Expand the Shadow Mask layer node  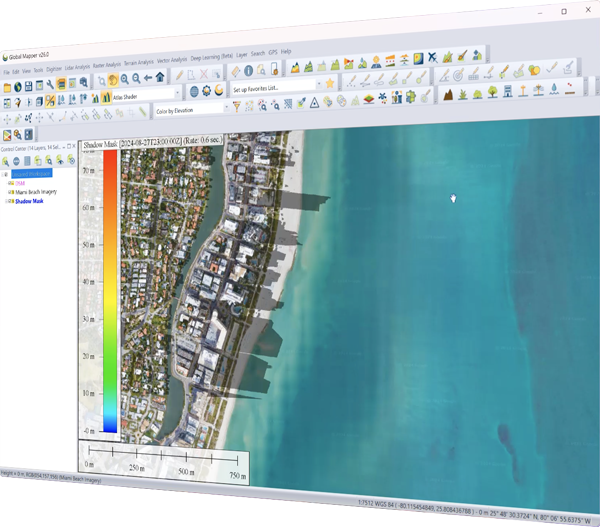pos(5,201)
